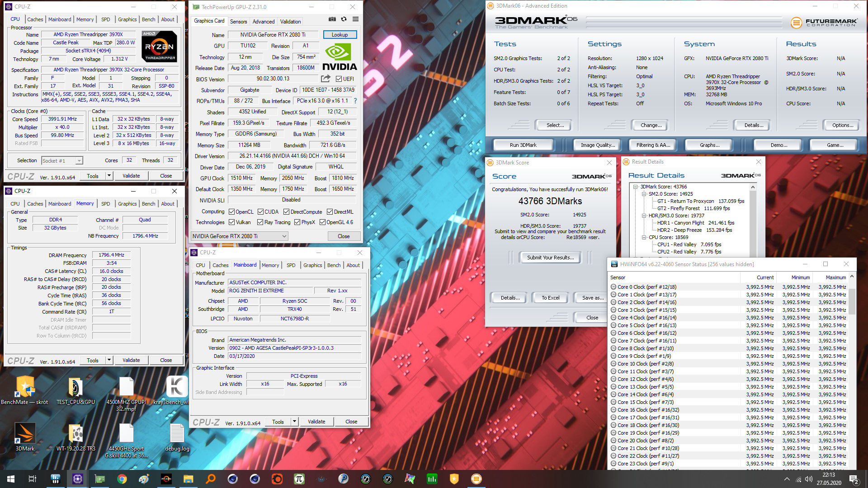
Task: Open the WT-19.20.28 TR3 desktop icon
Action: click(x=75, y=437)
